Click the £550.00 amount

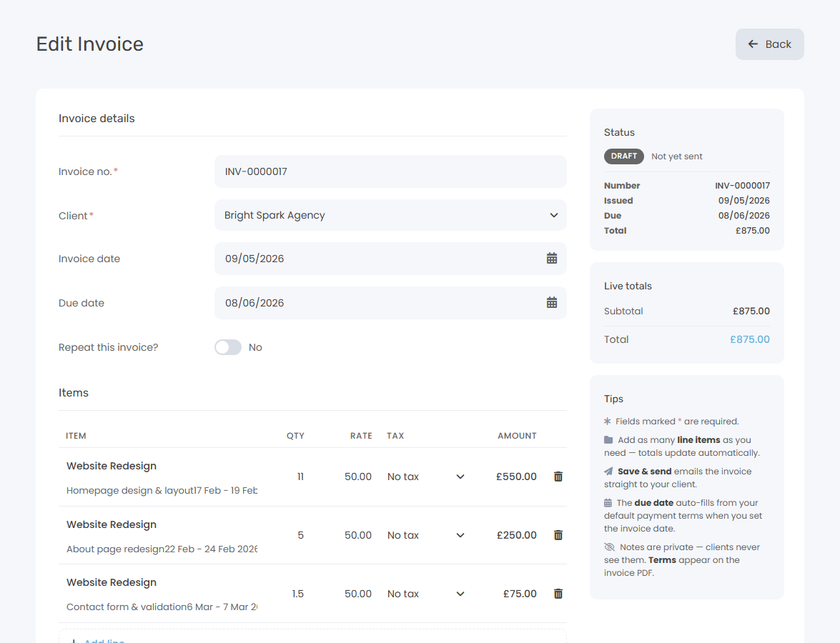click(516, 477)
